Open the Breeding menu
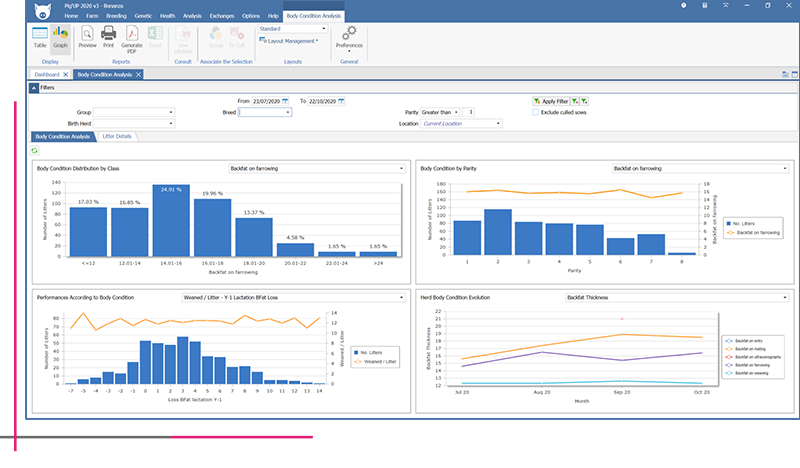The width and height of the screenshot is (800, 468). coord(116,16)
